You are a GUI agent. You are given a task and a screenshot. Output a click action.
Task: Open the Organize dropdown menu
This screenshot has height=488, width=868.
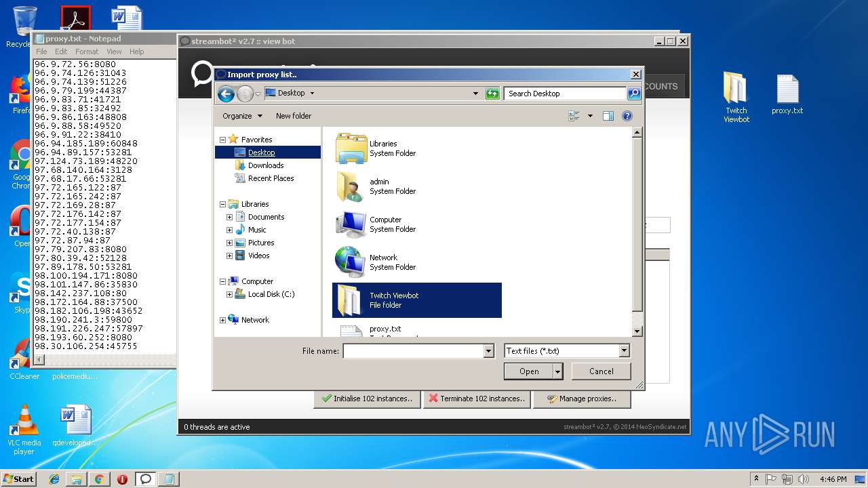(242, 116)
